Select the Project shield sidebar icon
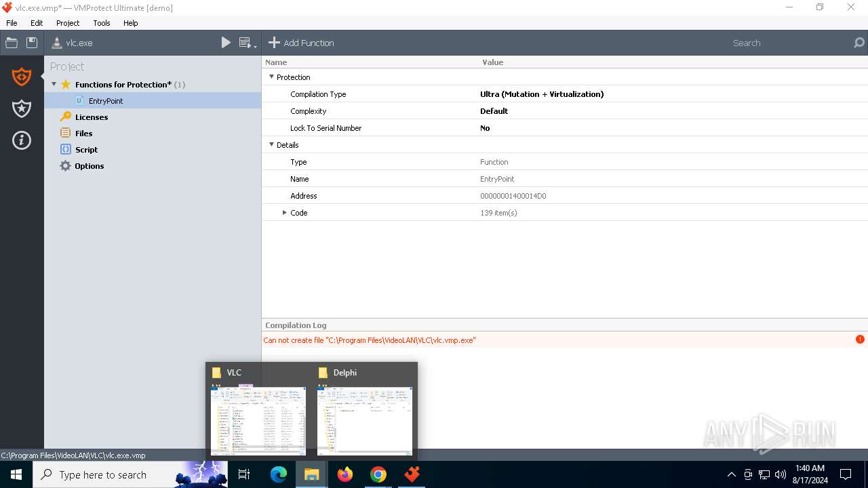 point(22,77)
